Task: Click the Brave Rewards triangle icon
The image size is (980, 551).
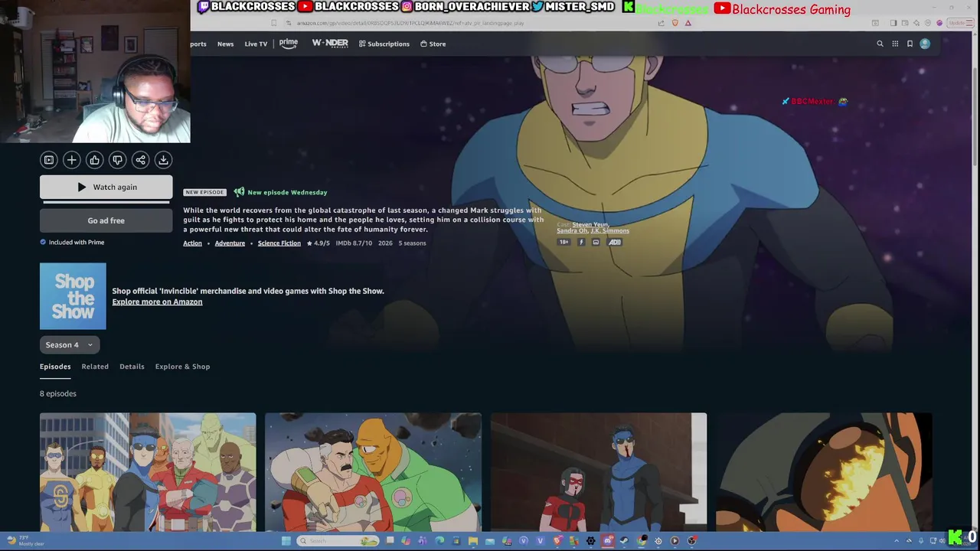Action: pos(688,23)
